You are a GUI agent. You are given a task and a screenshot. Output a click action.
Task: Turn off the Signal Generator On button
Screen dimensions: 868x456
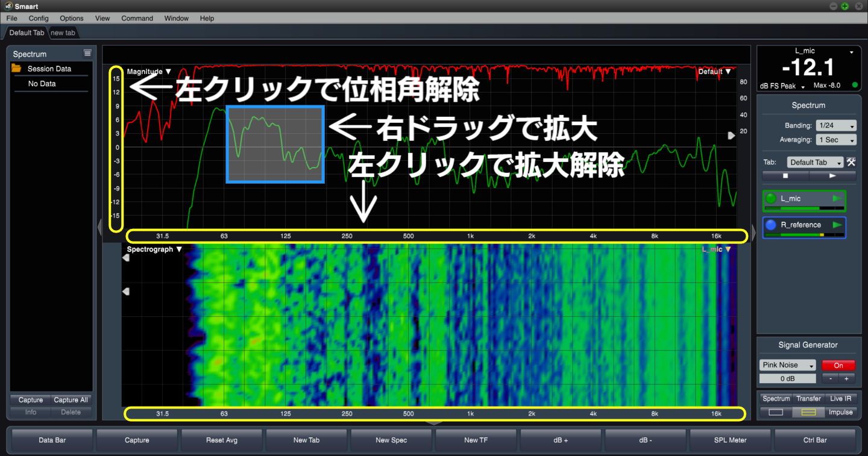tap(838, 365)
